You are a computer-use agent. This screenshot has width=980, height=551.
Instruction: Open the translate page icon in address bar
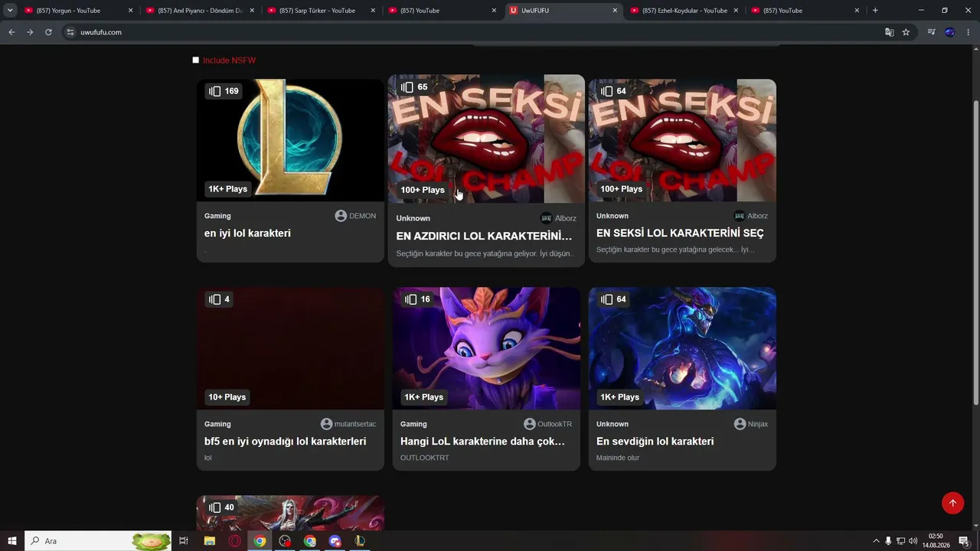pos(889,32)
